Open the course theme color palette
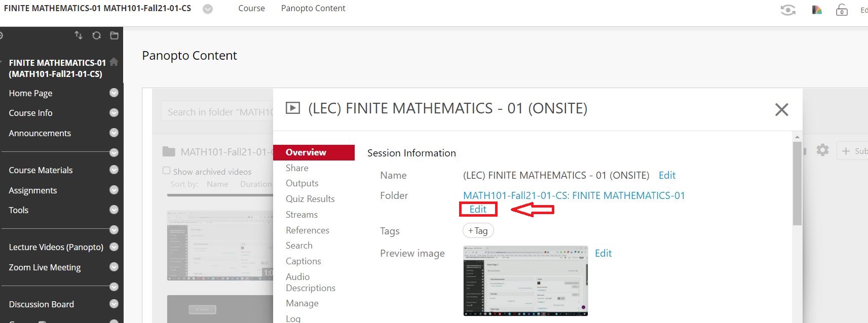Screen dimensions: 868x323 coord(817,10)
